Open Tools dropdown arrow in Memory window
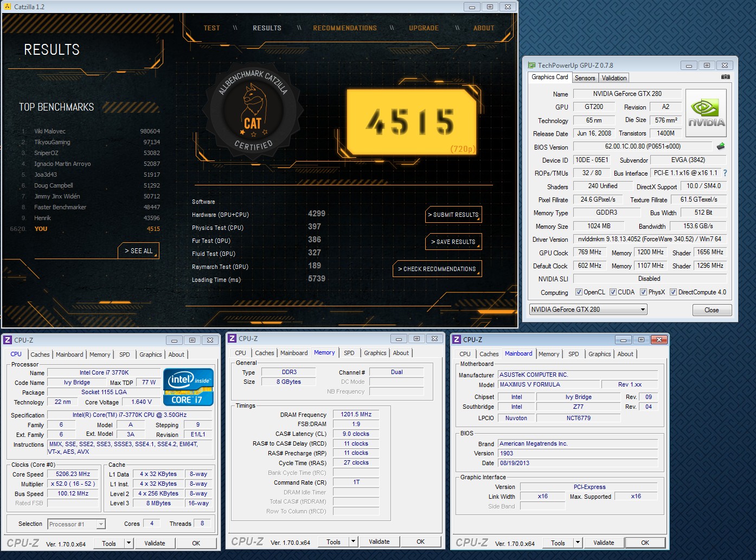 (353, 541)
